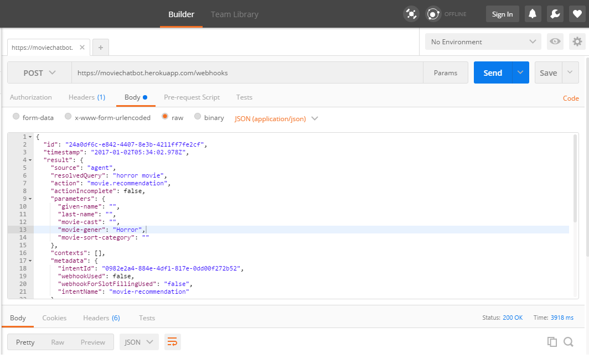The image size is (589, 364).
Task: Collapse the JSON root at line 1
Action: tap(30, 137)
